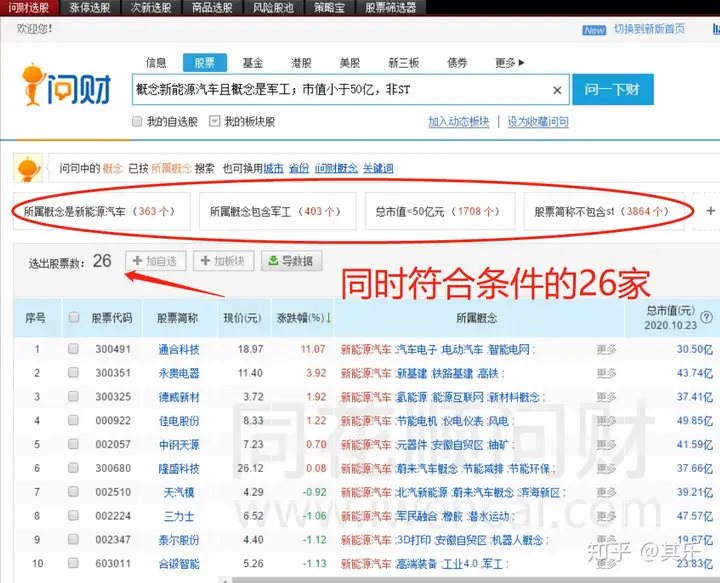720x583 pixels.
Task: Sort by the 现价(元) column header
Action: [242, 318]
